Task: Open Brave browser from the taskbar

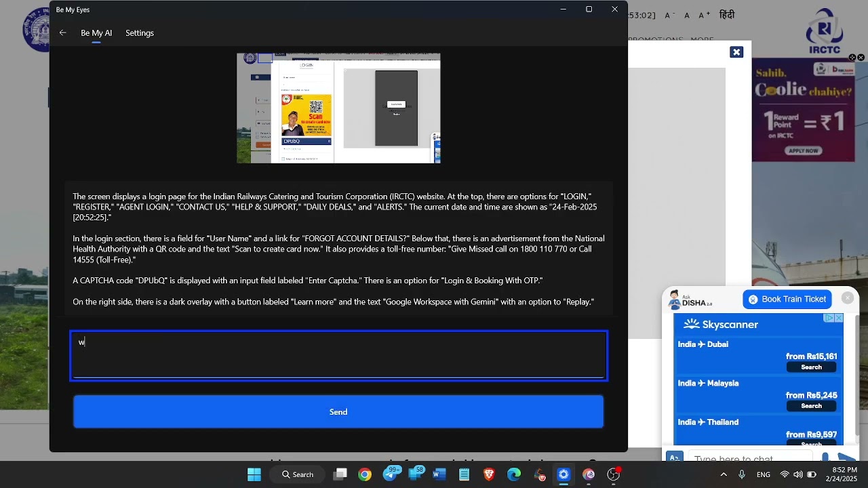Action: [489, 474]
